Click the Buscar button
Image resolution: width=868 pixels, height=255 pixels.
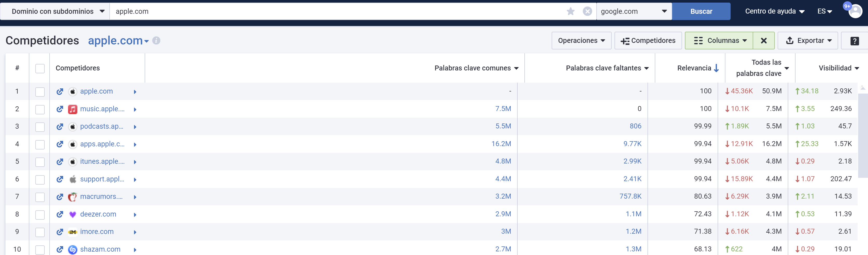click(701, 11)
